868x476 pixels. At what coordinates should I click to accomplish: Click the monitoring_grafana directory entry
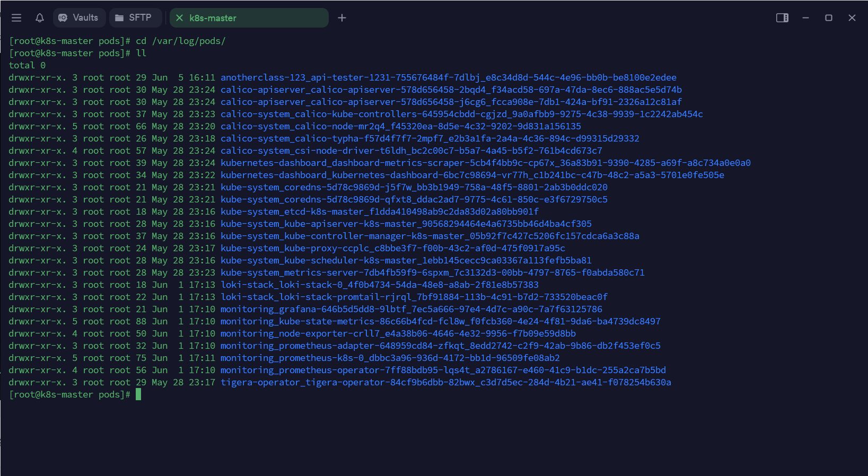pos(411,309)
